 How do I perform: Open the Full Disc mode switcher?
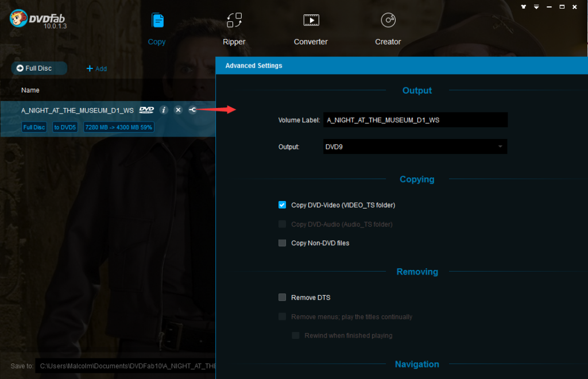pos(40,68)
